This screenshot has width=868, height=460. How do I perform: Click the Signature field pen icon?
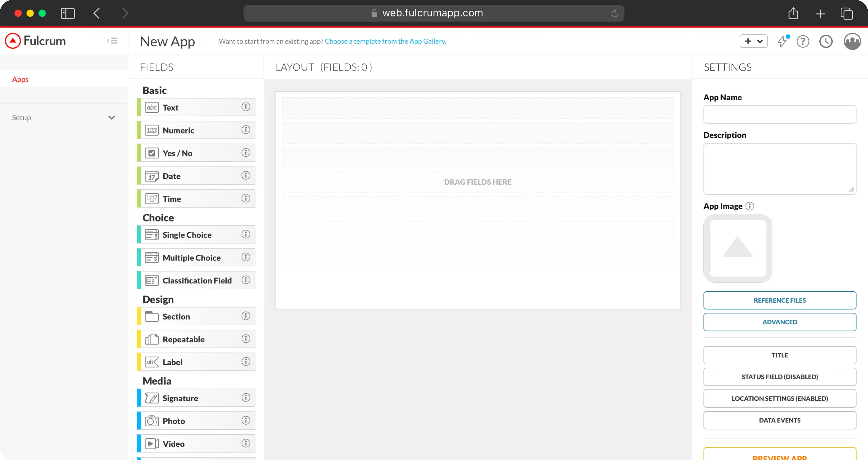click(152, 398)
